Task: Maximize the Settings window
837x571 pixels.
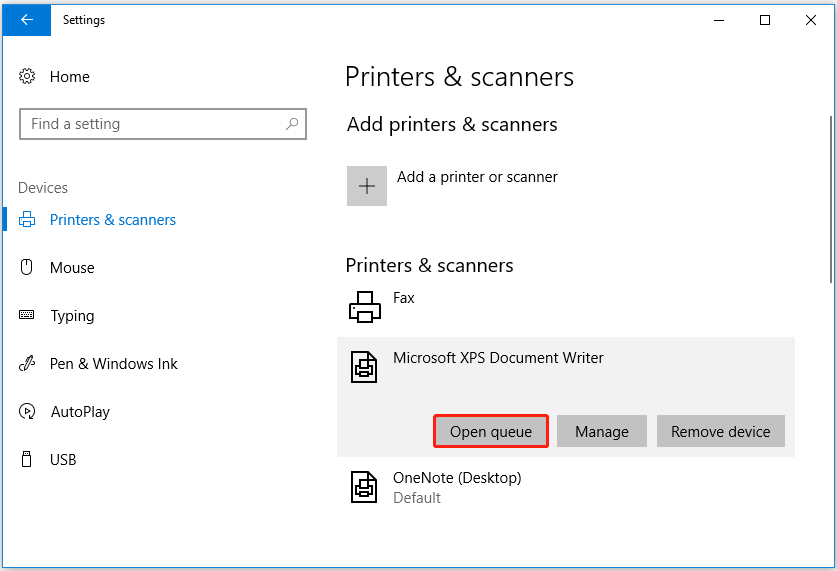Action: (765, 20)
